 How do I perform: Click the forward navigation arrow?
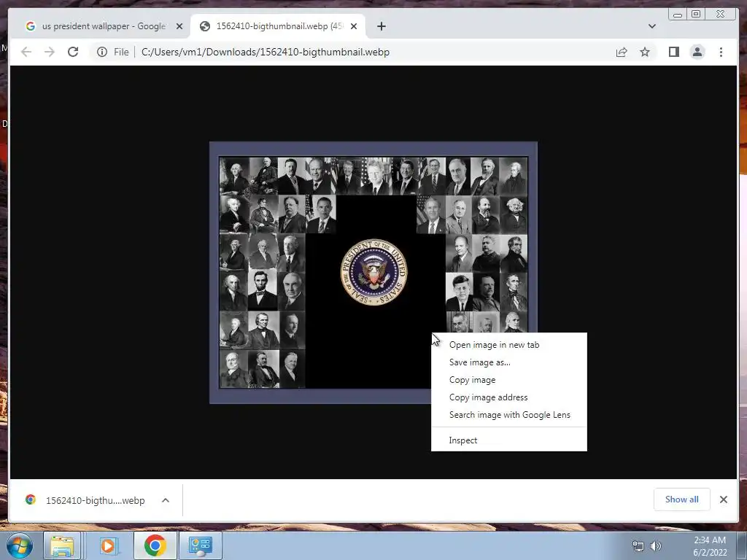[x=50, y=52]
